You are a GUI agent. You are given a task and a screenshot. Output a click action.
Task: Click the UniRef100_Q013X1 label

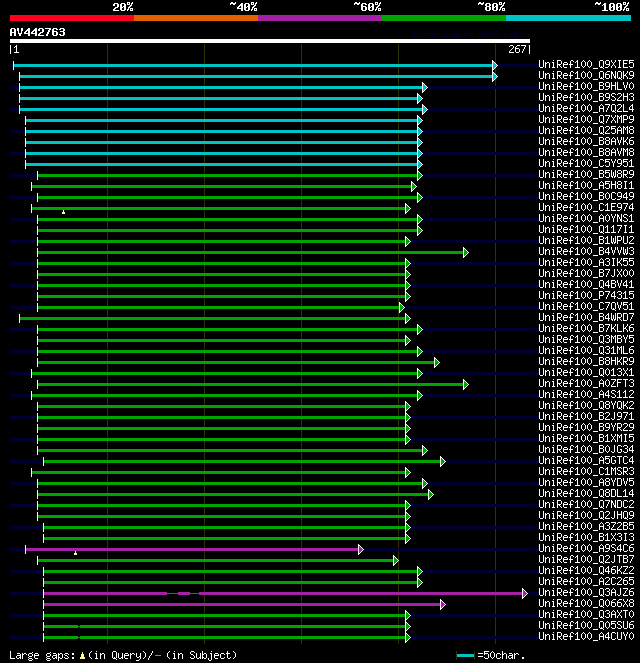coord(586,372)
